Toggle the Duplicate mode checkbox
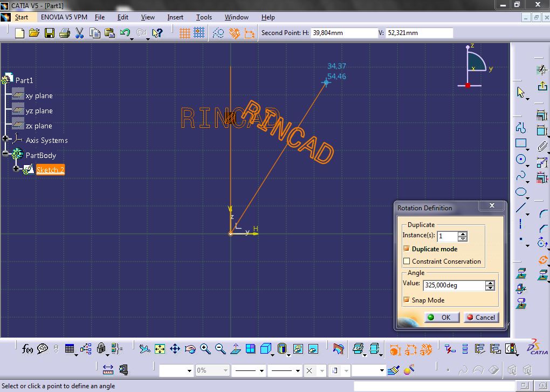Image resolution: width=550 pixels, height=392 pixels. [x=407, y=249]
